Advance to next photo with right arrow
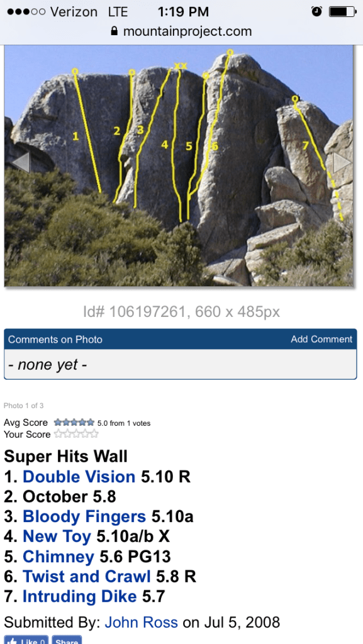This screenshot has width=363, height=644. [x=342, y=163]
